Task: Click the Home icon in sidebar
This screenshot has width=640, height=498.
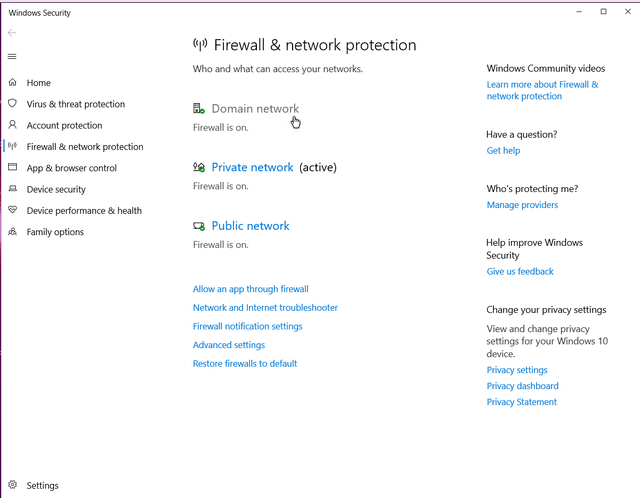Action: (13, 82)
